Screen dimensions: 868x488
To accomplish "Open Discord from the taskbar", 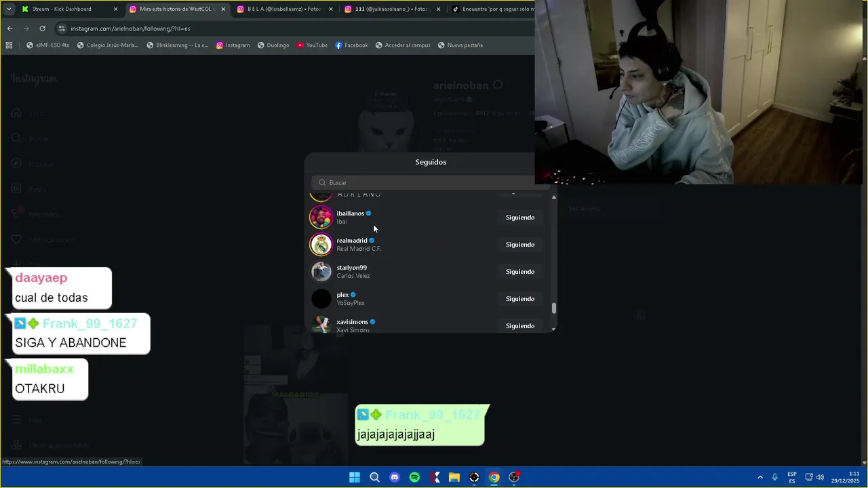I will [x=395, y=477].
